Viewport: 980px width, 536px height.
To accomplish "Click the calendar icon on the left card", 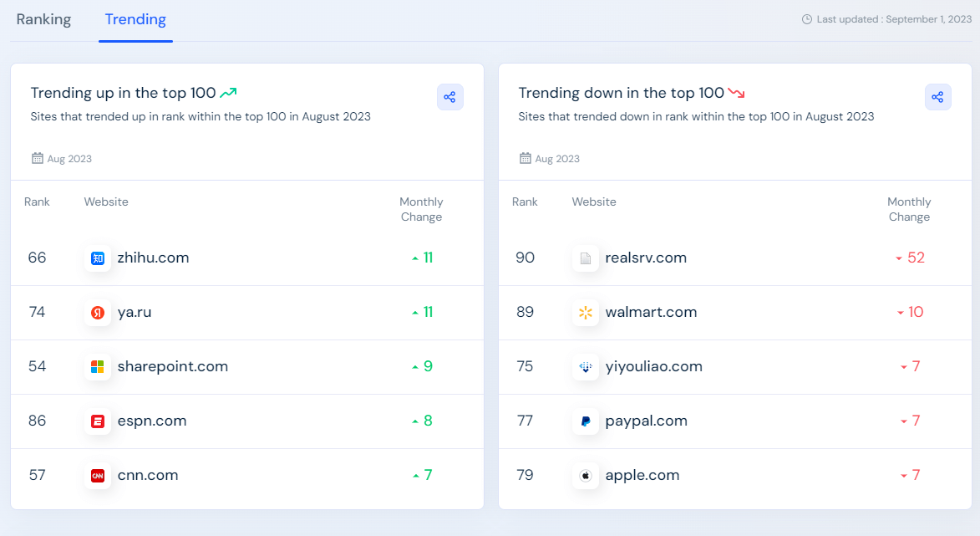I will (x=37, y=157).
